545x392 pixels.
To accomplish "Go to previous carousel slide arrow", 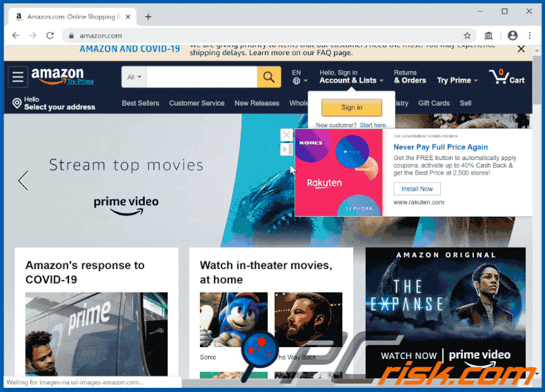I will pos(23,180).
